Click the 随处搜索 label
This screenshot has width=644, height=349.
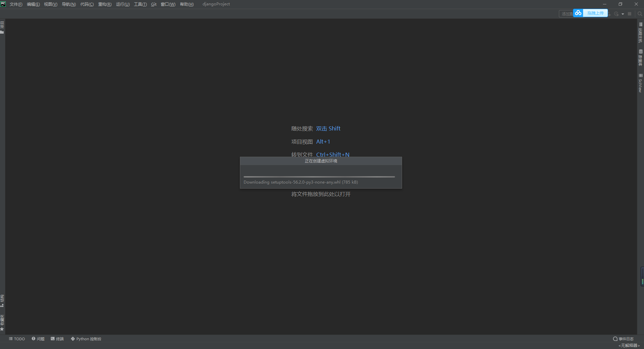[x=302, y=129]
